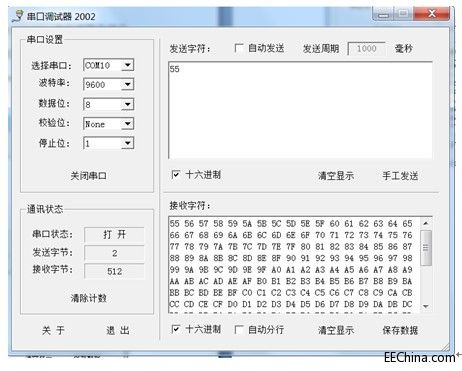Open the 校验位 None dropdown
The height and width of the screenshot is (371, 462).
click(x=127, y=124)
